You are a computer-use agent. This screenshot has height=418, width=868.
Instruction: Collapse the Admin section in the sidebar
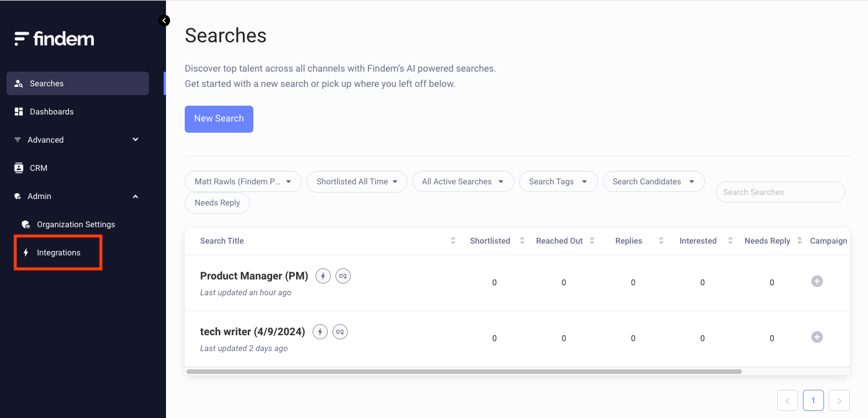(135, 196)
